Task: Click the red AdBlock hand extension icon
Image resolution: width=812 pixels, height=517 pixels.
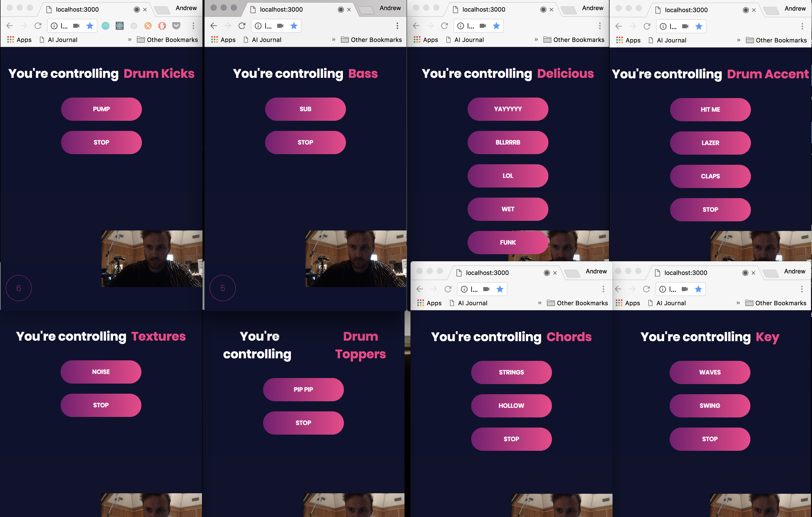Action: coord(162,26)
